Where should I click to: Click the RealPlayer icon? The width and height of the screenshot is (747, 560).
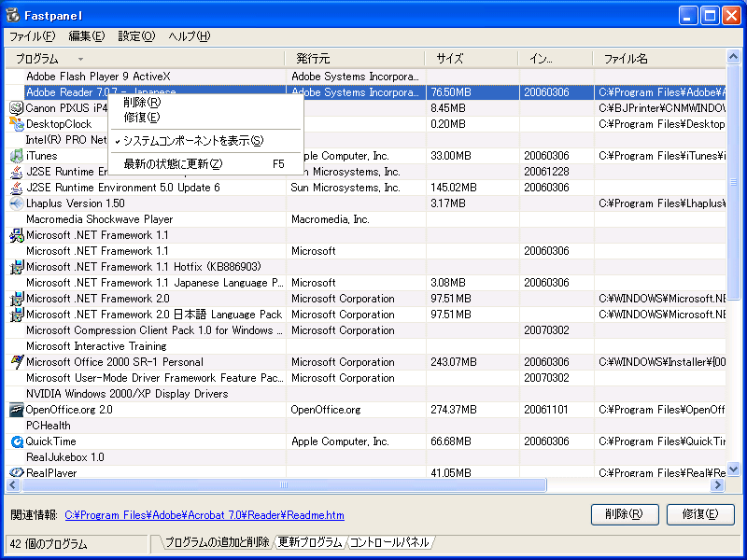16,472
